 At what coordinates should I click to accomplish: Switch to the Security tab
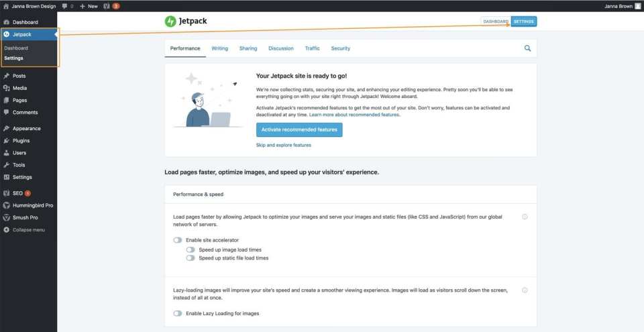[x=341, y=48]
